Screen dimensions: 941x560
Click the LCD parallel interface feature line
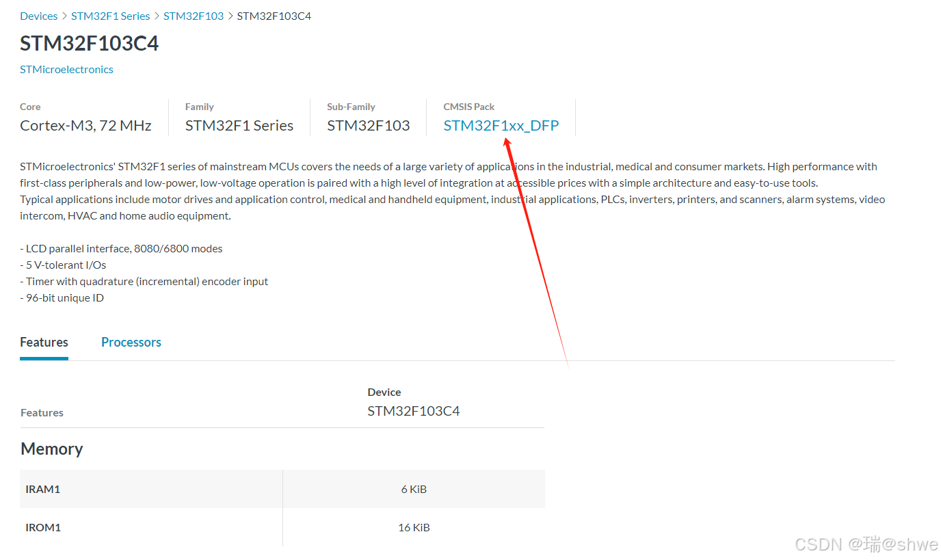[121, 248]
